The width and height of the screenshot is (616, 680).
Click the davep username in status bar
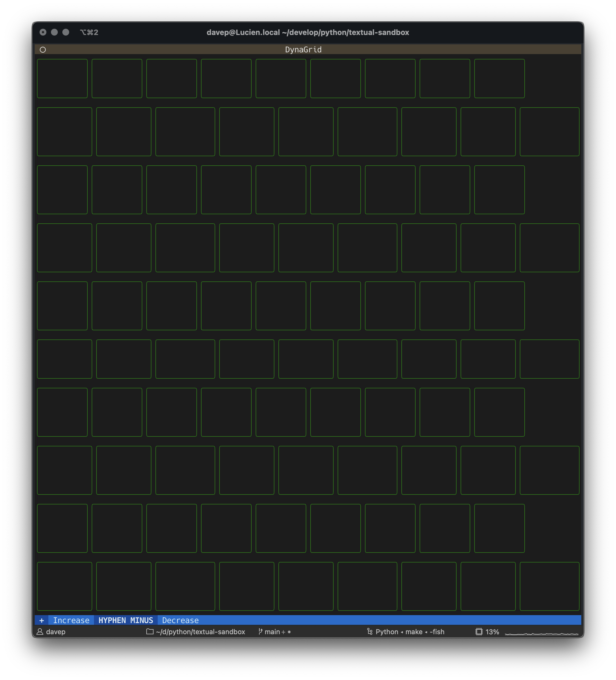(56, 632)
